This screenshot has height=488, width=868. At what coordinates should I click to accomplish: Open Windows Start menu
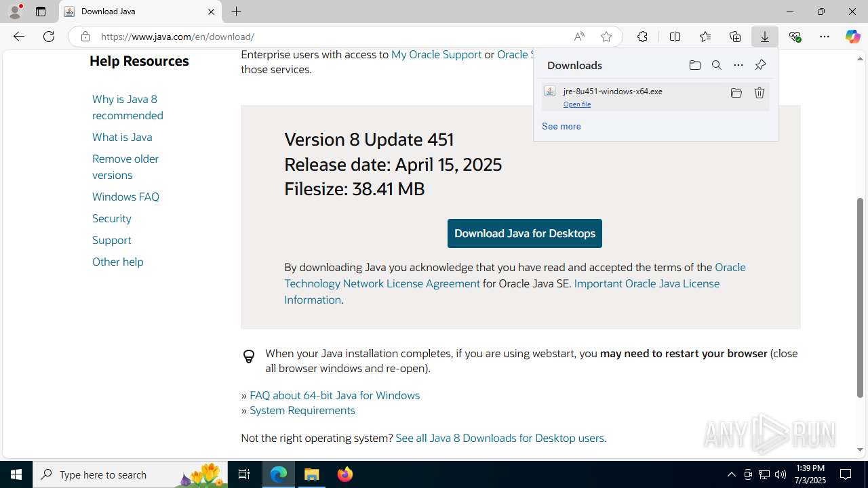(x=16, y=474)
